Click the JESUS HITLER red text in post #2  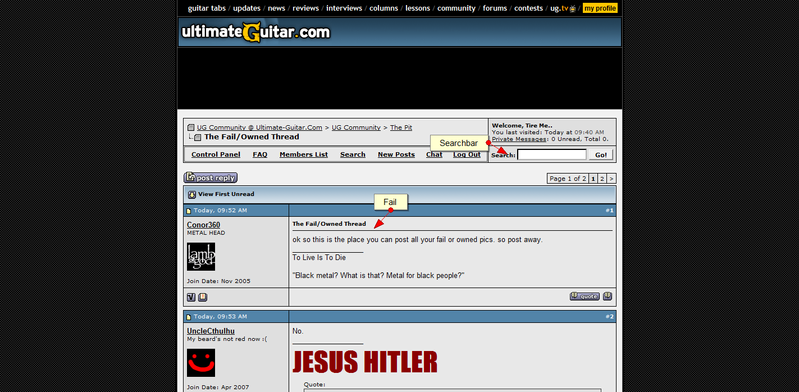(365, 362)
